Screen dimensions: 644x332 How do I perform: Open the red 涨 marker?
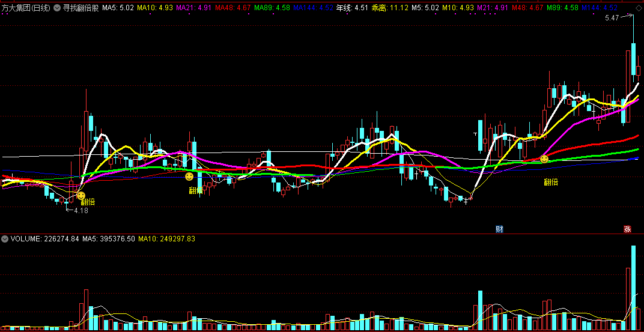(x=628, y=229)
